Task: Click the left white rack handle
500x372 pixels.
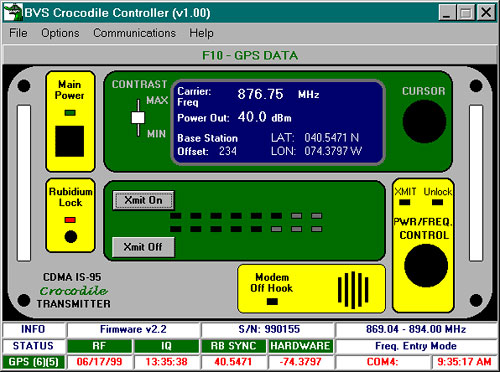Action: point(24,183)
